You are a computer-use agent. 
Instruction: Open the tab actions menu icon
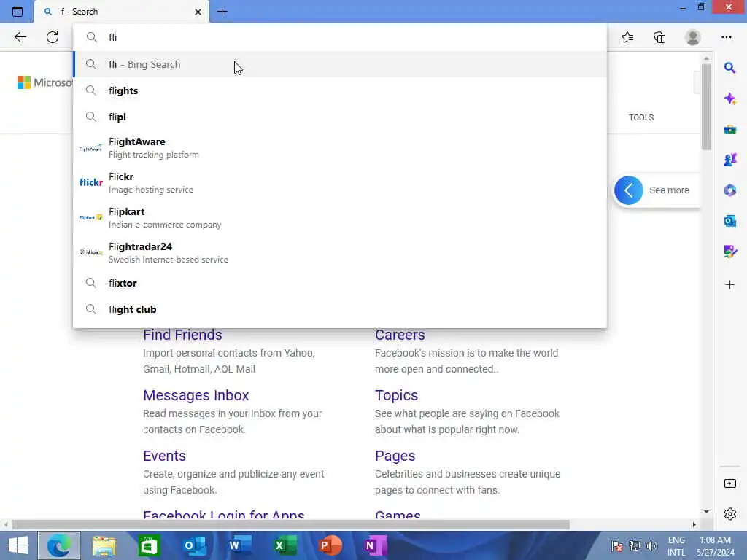coord(18,12)
